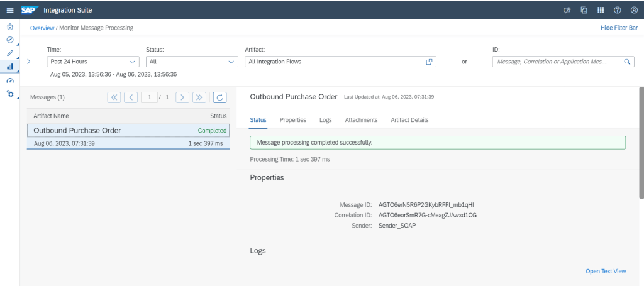This screenshot has width=644, height=286.
Task: Expand the Status filter dropdown
Action: pyautogui.click(x=191, y=62)
